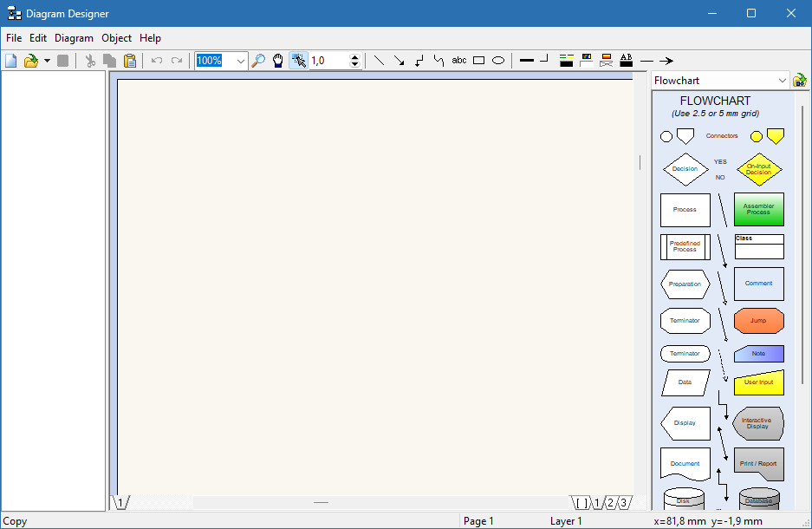The width and height of the screenshot is (812, 529).
Task: Pick the curved connector tool
Action: 438,61
